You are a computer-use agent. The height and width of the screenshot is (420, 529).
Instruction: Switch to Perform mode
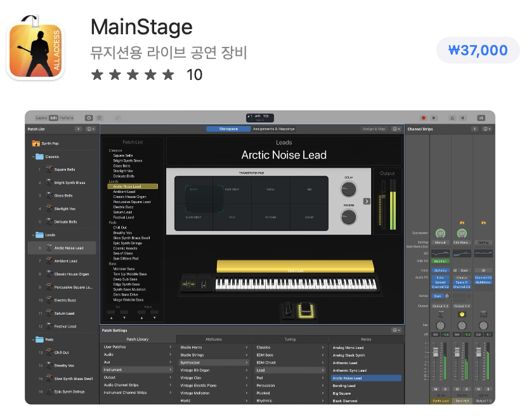[67, 118]
